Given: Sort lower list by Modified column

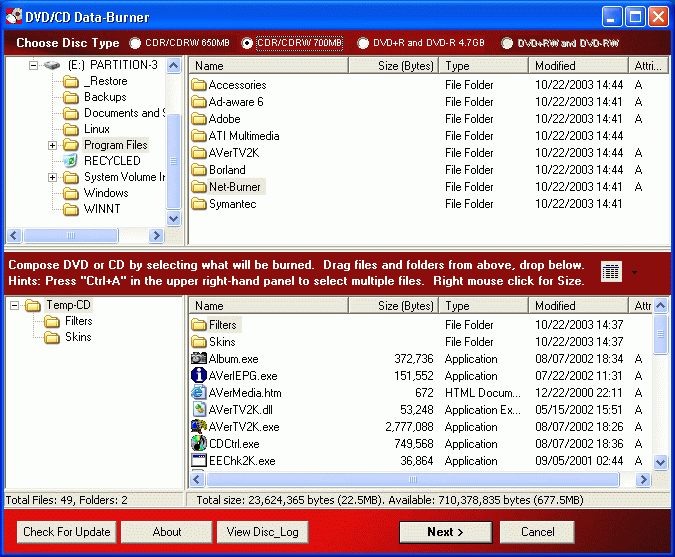Looking at the screenshot, I should click(x=578, y=306).
